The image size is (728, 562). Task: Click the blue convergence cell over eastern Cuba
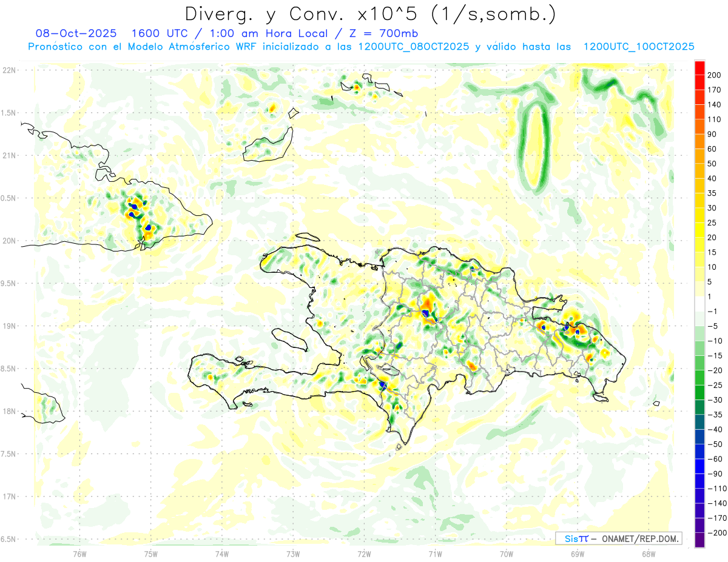point(148,228)
